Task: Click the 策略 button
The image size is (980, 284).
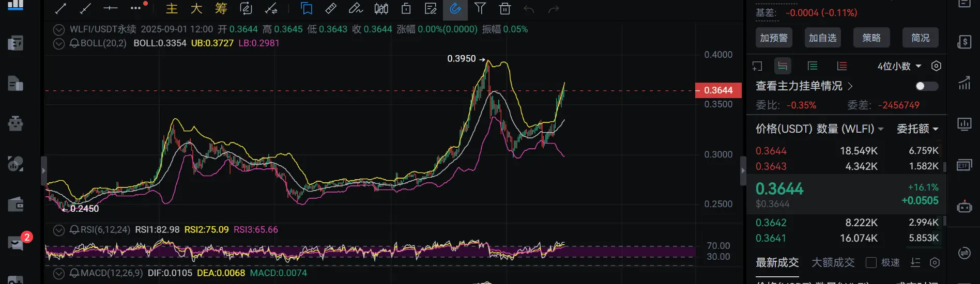Action: (x=871, y=38)
